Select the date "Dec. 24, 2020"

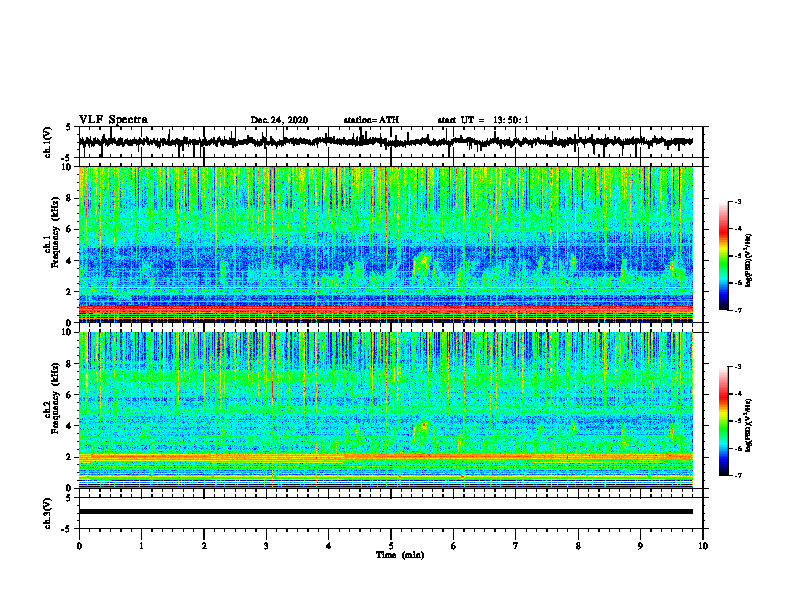pos(279,120)
